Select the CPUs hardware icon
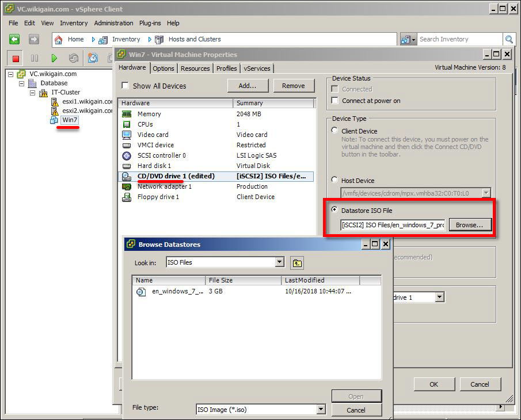521x420 pixels. coord(127,124)
